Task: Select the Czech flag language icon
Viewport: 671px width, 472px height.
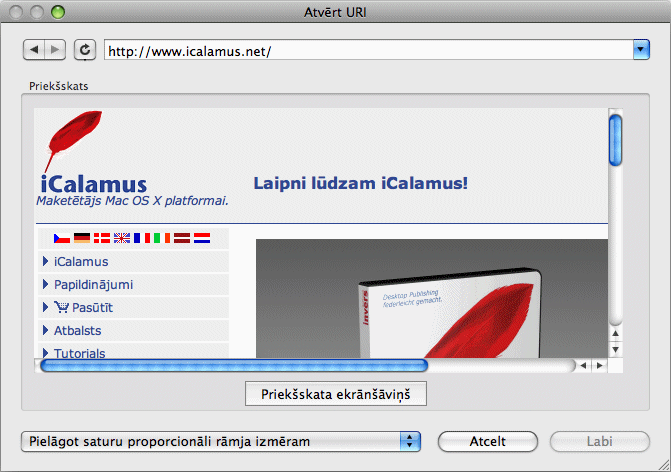Action: point(62,238)
